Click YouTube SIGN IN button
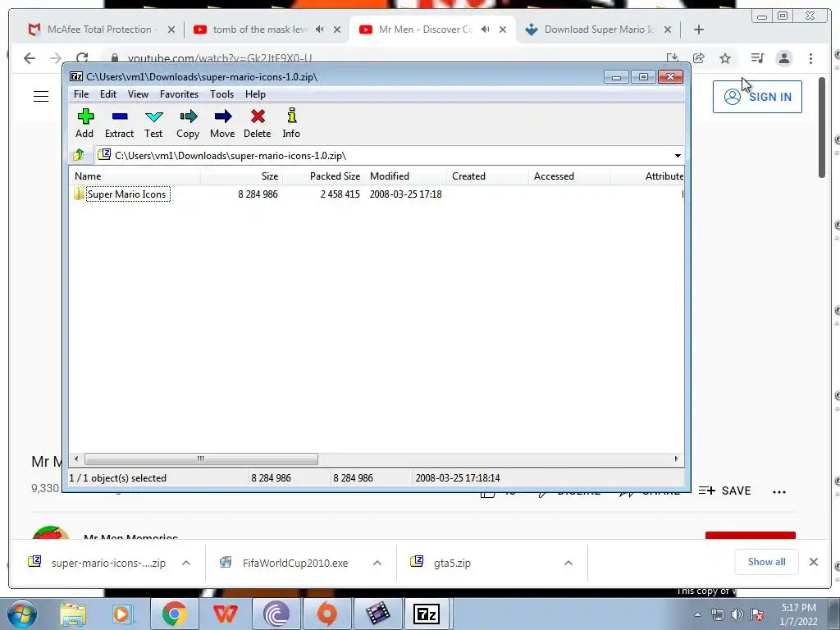This screenshot has width=840, height=630. [757, 97]
